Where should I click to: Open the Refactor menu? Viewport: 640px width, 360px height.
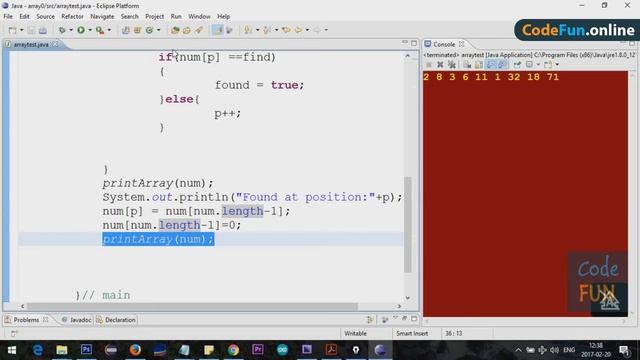coord(72,16)
